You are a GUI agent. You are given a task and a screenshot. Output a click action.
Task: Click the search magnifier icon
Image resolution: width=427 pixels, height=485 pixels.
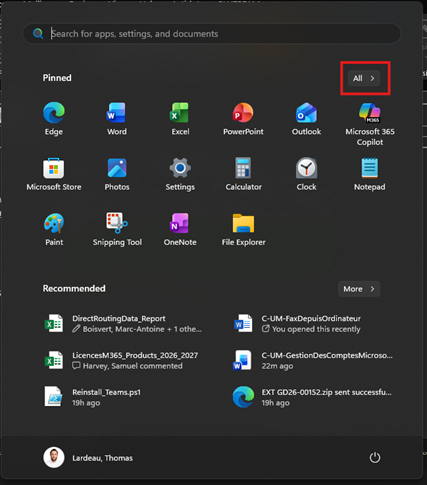(38, 33)
